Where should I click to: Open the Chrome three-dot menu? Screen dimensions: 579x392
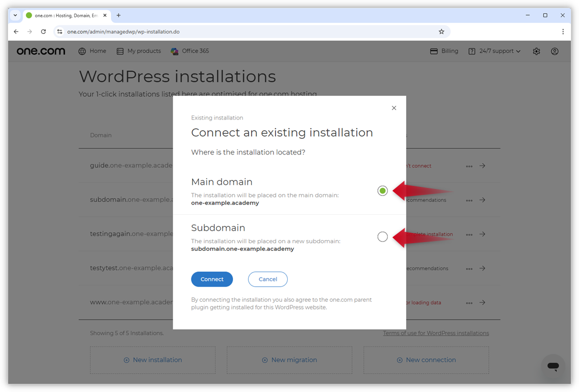pyautogui.click(x=563, y=32)
